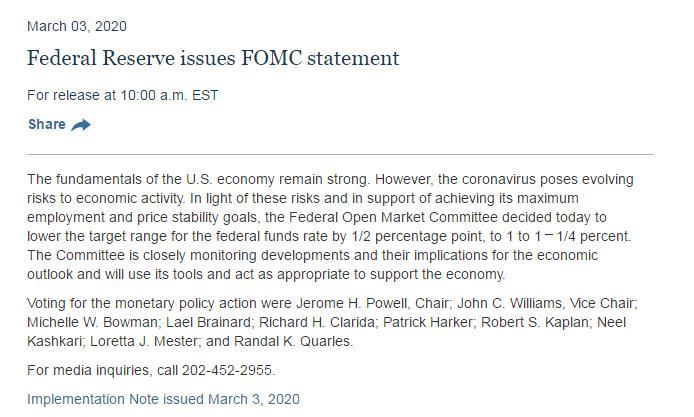This screenshot has width=694, height=417.
Task: Click the name Michelle W. Bowman
Action: [x=85, y=323]
